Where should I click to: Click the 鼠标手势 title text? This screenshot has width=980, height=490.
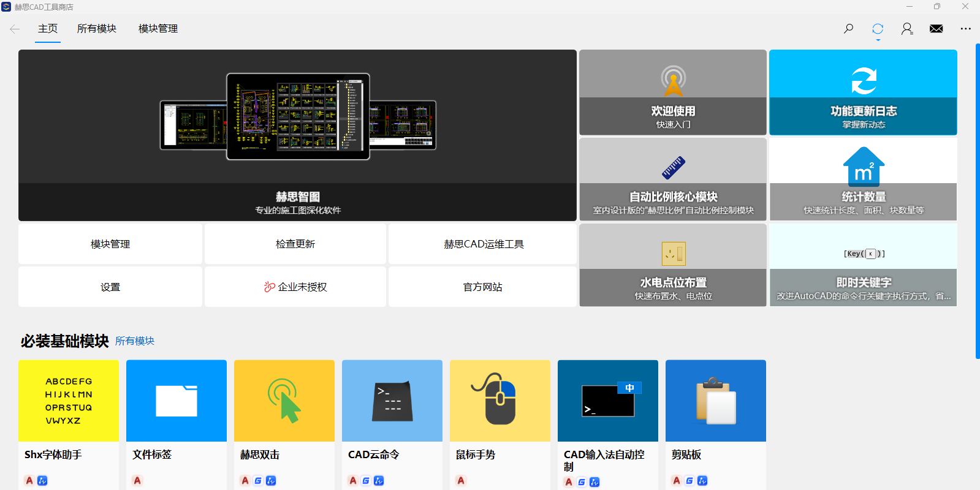point(476,454)
